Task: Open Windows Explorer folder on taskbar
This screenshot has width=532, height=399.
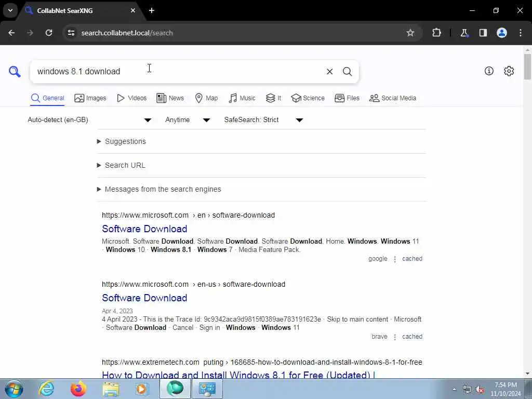Action: tap(111, 389)
